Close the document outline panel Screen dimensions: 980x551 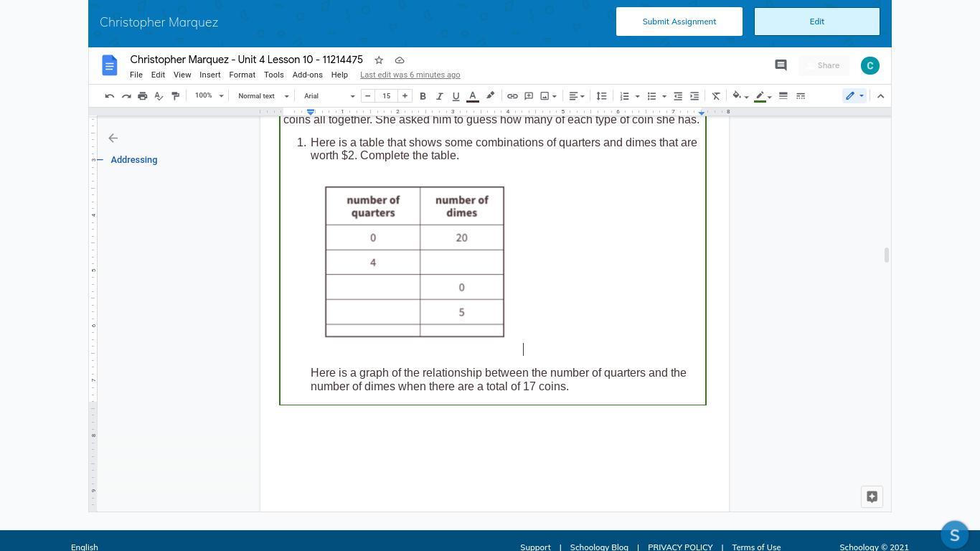pyautogui.click(x=113, y=138)
